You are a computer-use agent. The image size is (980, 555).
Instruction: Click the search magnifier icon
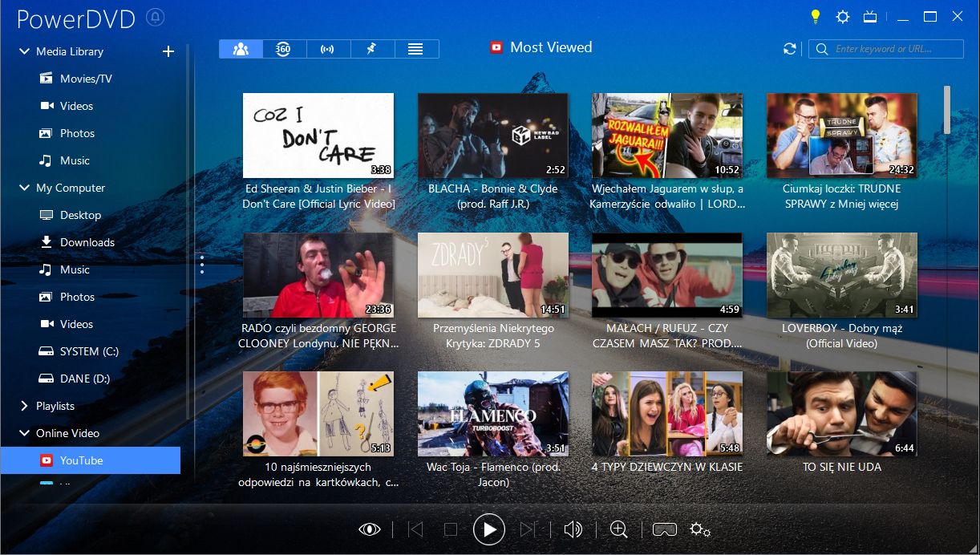click(822, 49)
